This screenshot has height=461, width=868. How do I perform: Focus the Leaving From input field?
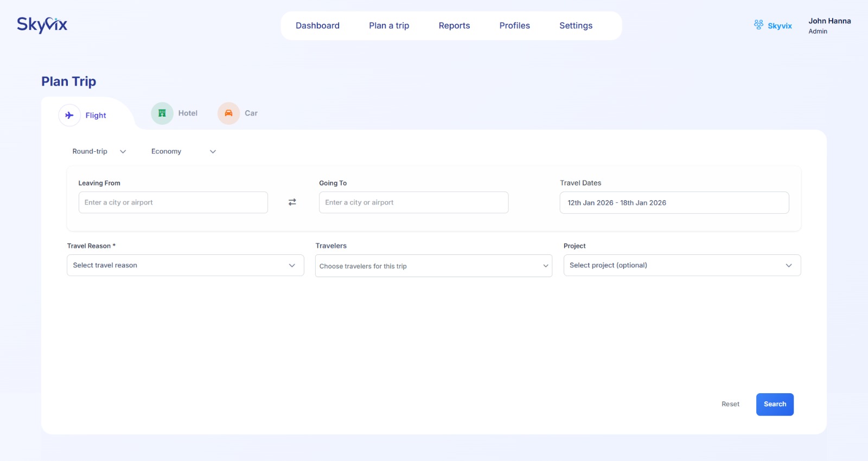coord(173,202)
